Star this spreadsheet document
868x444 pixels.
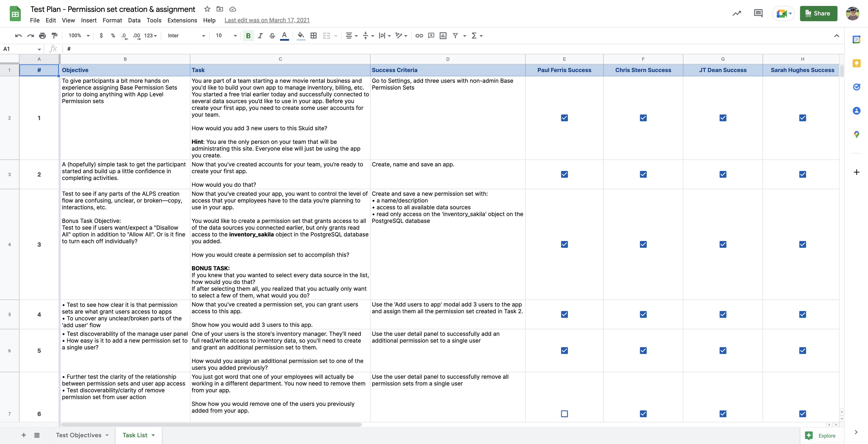207,9
